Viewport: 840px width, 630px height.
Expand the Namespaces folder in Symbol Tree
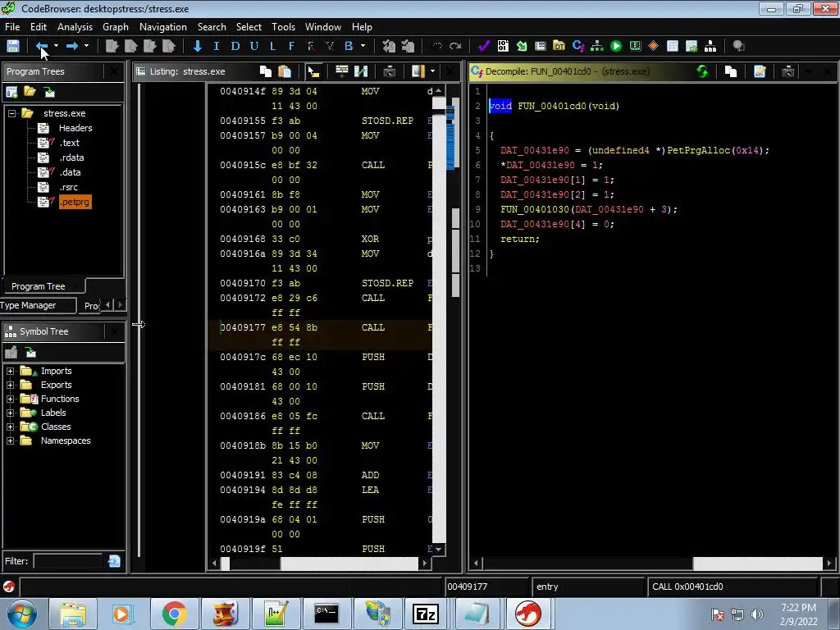coord(10,441)
